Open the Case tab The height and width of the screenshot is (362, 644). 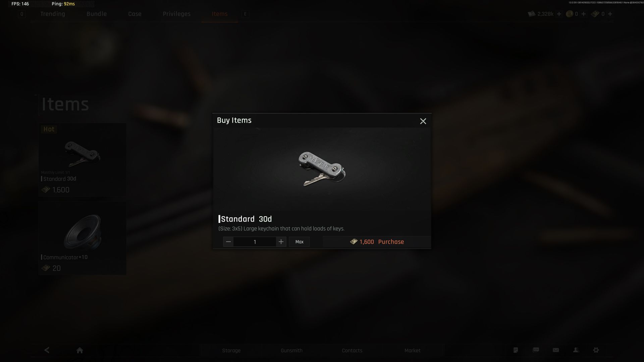coord(135,14)
